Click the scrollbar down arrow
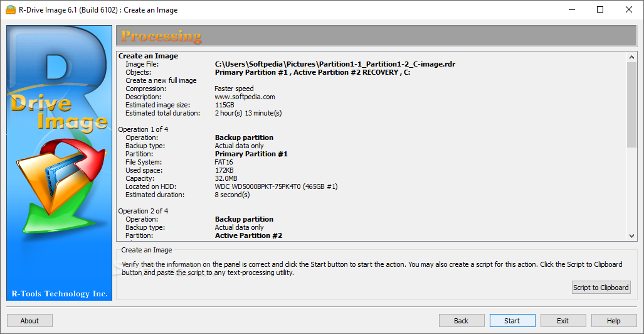644x334 pixels. [x=632, y=235]
